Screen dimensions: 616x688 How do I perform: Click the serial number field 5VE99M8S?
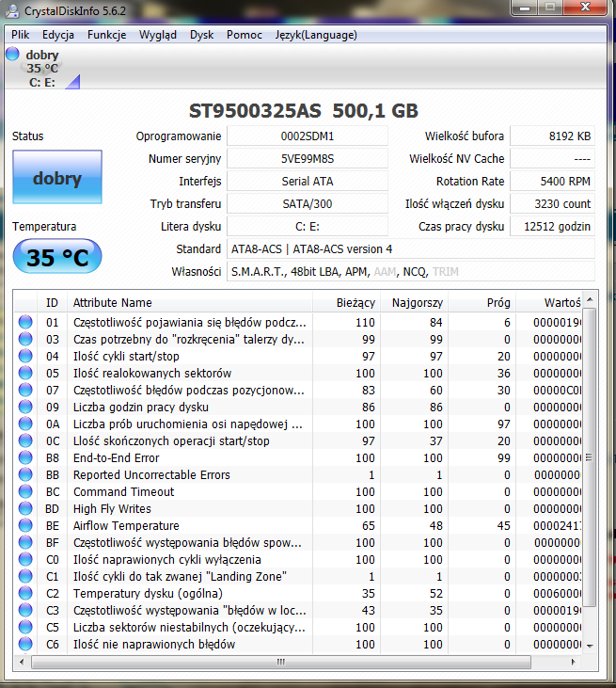308,158
